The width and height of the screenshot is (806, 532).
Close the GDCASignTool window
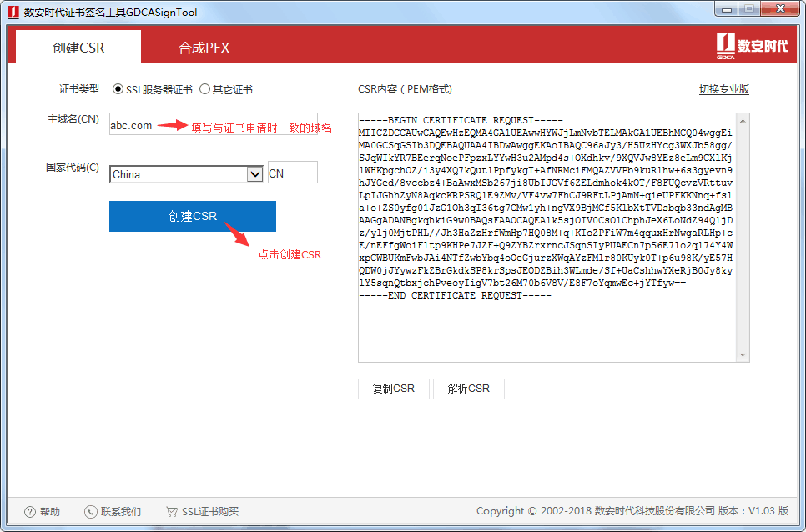point(780,9)
